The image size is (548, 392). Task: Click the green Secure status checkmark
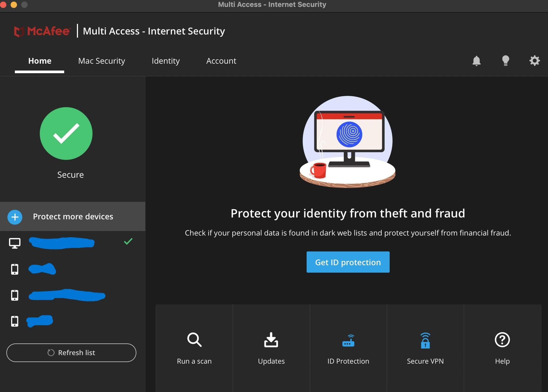pos(66,133)
